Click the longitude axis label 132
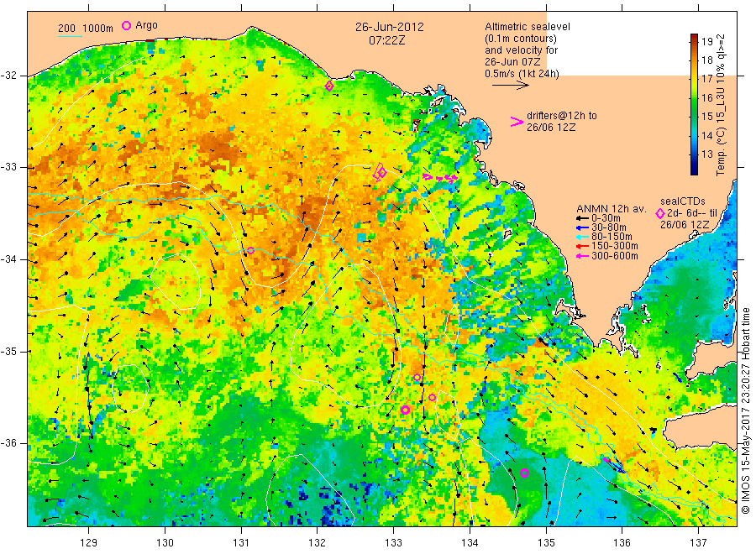The width and height of the screenshot is (756, 554). click(318, 543)
